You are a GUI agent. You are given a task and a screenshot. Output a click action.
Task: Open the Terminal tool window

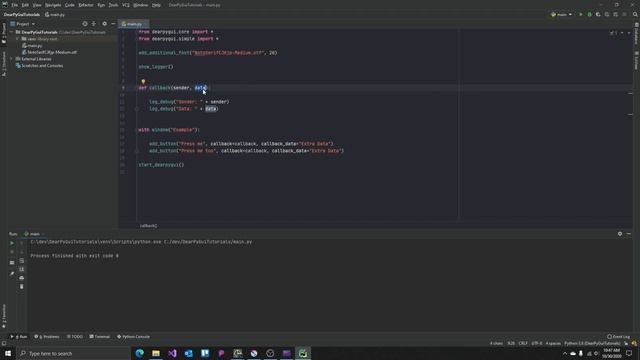pos(100,337)
